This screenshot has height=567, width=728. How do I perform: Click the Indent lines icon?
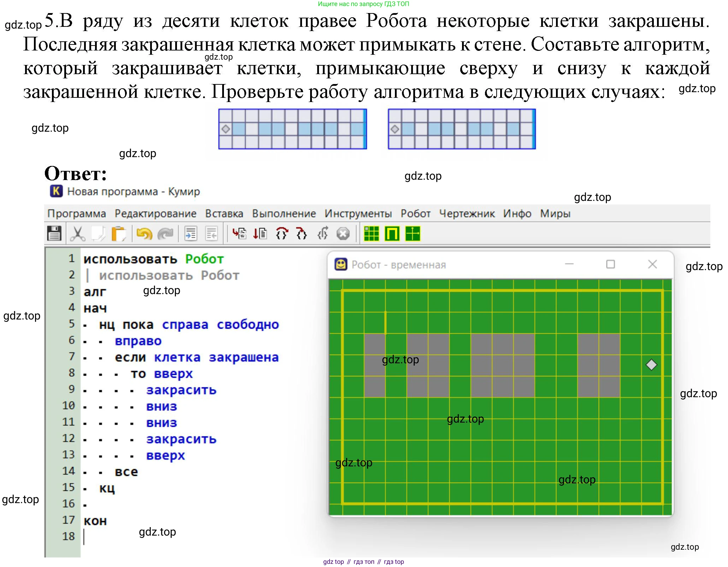(191, 233)
